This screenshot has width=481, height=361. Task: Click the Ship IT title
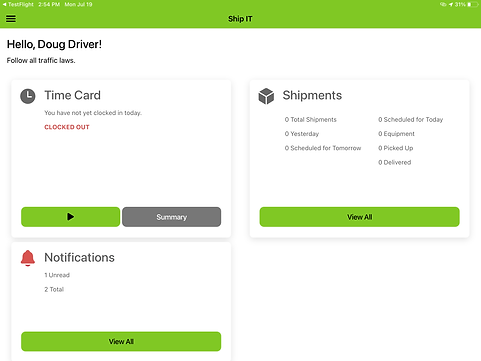[240, 19]
